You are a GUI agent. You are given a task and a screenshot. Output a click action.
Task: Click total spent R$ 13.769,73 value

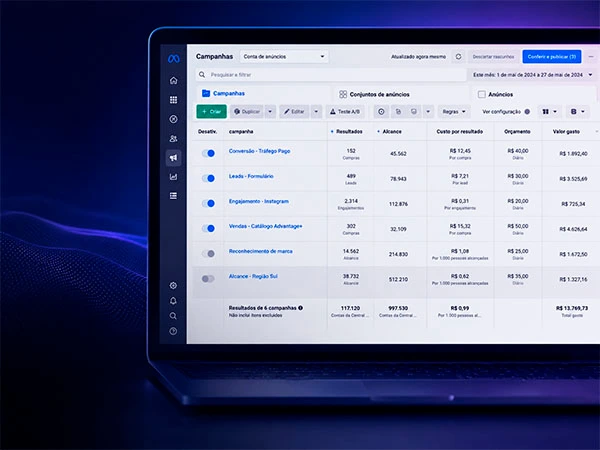pyautogui.click(x=572, y=308)
